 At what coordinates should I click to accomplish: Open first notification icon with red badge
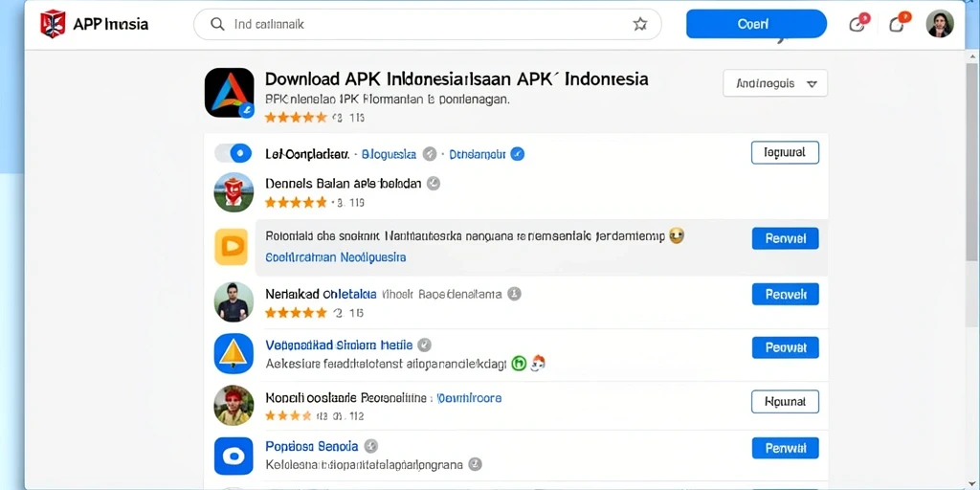pyautogui.click(x=857, y=24)
